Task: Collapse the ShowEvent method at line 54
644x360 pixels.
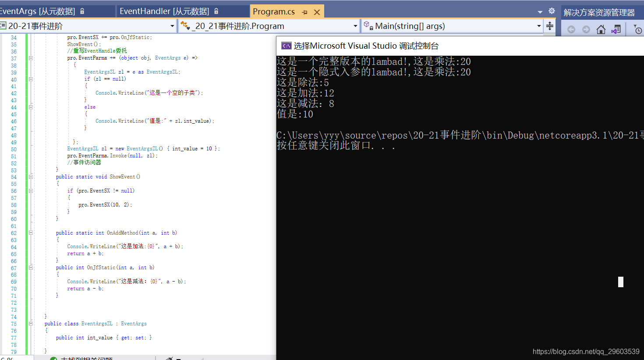Action: coord(31,177)
